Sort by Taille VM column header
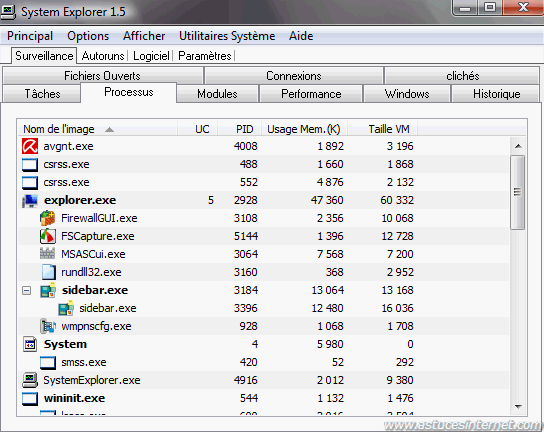Screen dimensions: 544x432 click(x=382, y=129)
